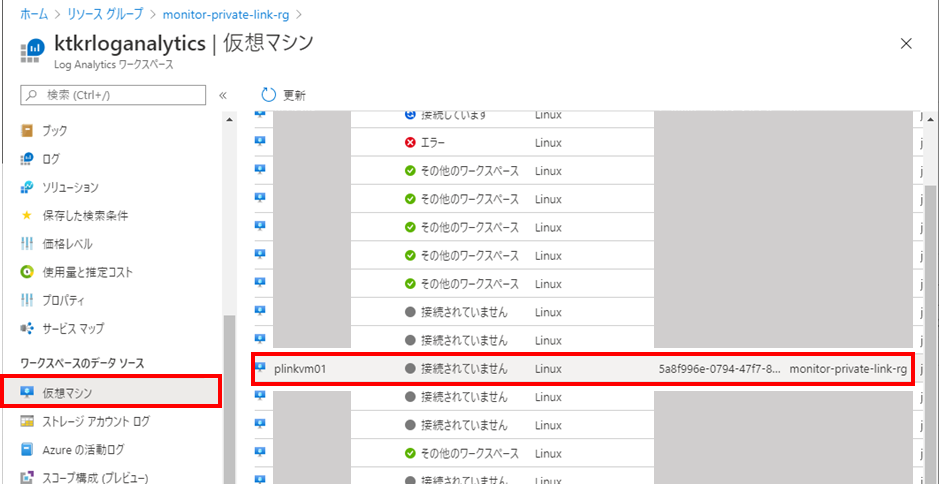939x484 pixels.
Task: Click the blue 接続しています status icon
Action: coord(410,115)
